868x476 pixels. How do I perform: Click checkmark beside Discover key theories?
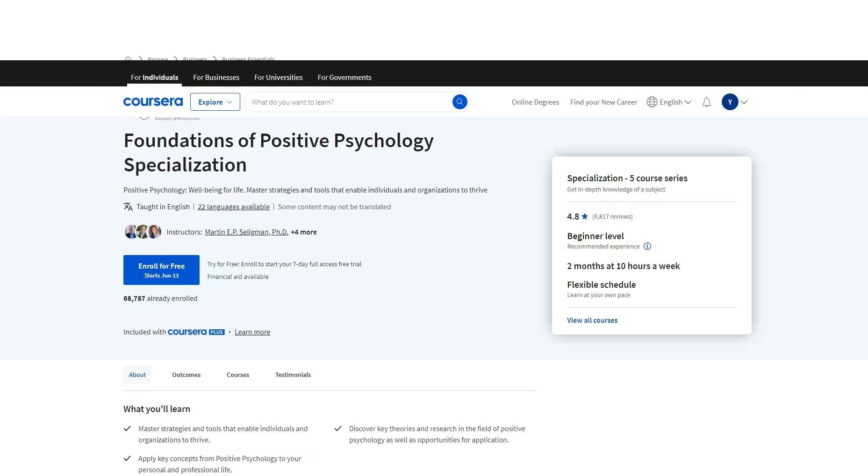[x=338, y=428]
